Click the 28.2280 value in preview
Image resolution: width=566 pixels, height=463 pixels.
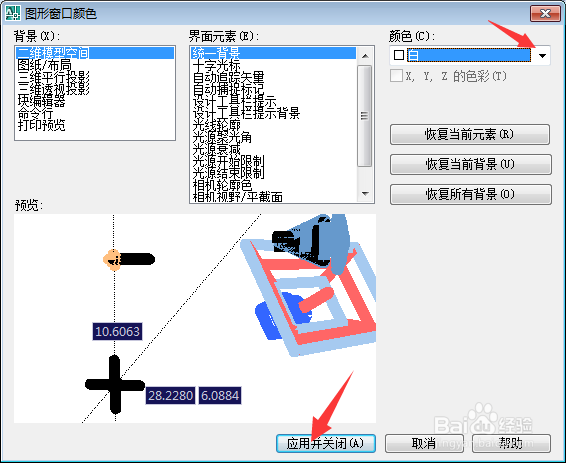(x=171, y=396)
